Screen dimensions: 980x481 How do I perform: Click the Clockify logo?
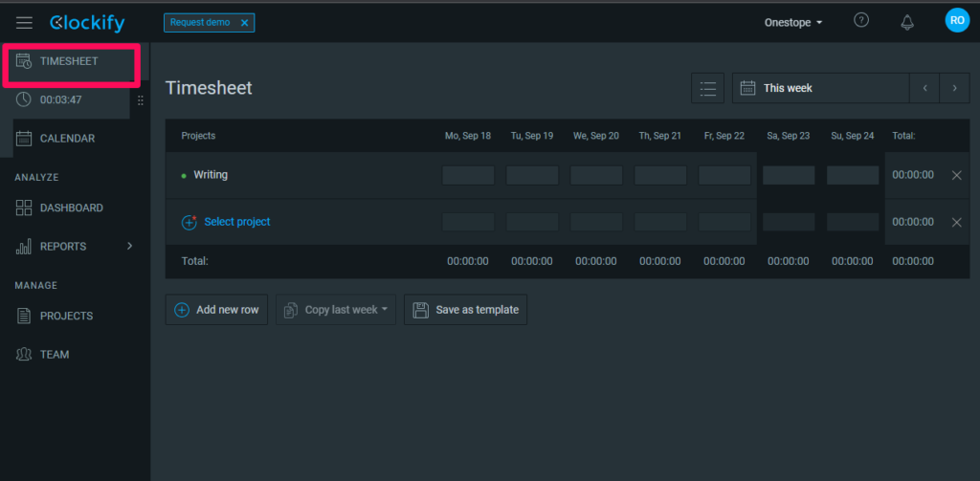click(87, 23)
